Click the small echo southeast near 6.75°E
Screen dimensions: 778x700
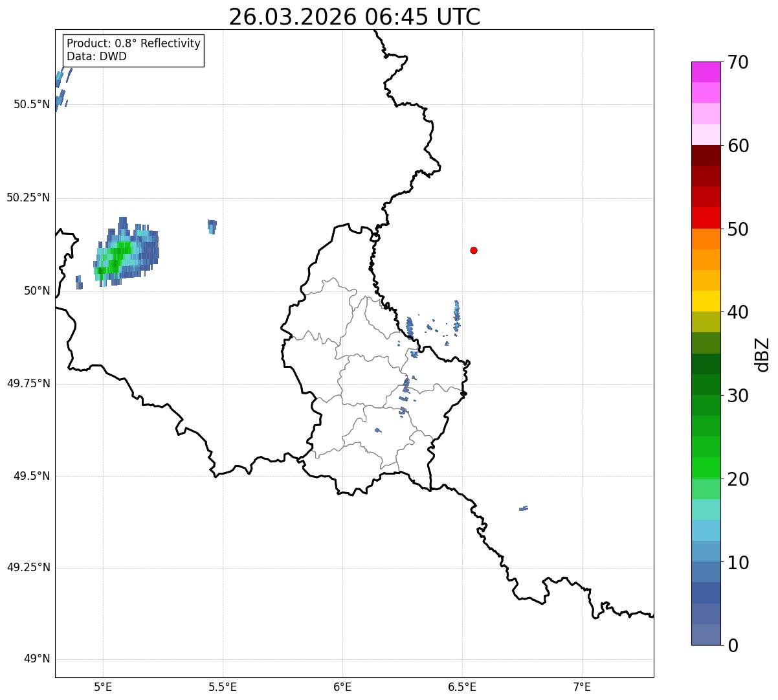tap(524, 508)
